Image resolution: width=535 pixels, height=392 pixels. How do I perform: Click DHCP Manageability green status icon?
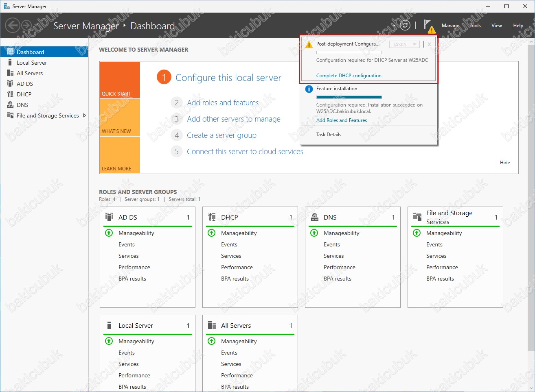212,233
